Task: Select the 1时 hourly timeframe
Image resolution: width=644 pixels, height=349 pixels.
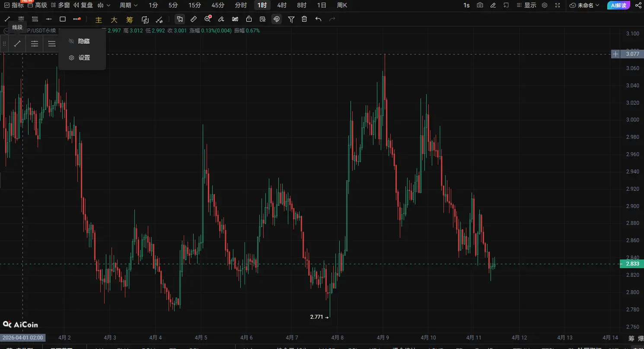Action: [262, 5]
